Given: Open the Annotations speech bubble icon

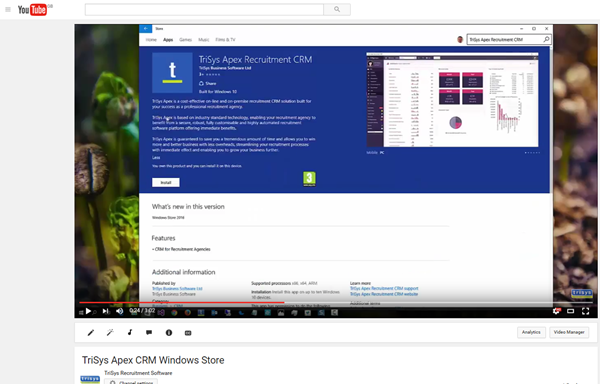Looking at the screenshot, I should click(149, 332).
